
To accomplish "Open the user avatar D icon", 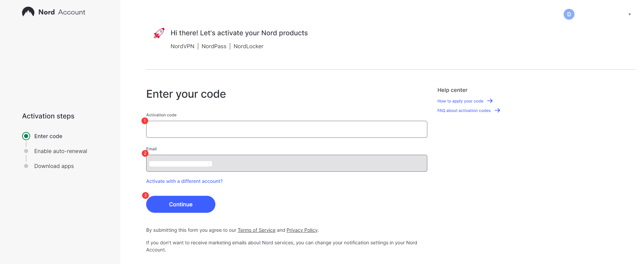I will (x=569, y=14).
